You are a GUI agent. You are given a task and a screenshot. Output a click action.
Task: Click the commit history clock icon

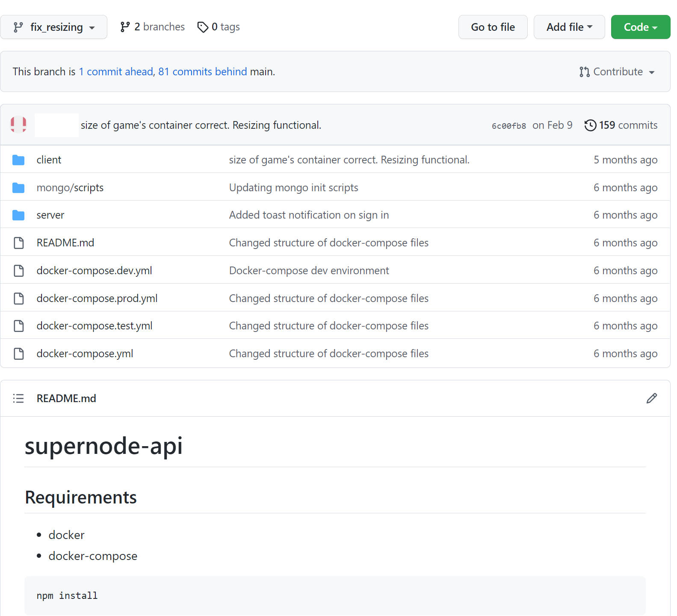pyautogui.click(x=590, y=125)
